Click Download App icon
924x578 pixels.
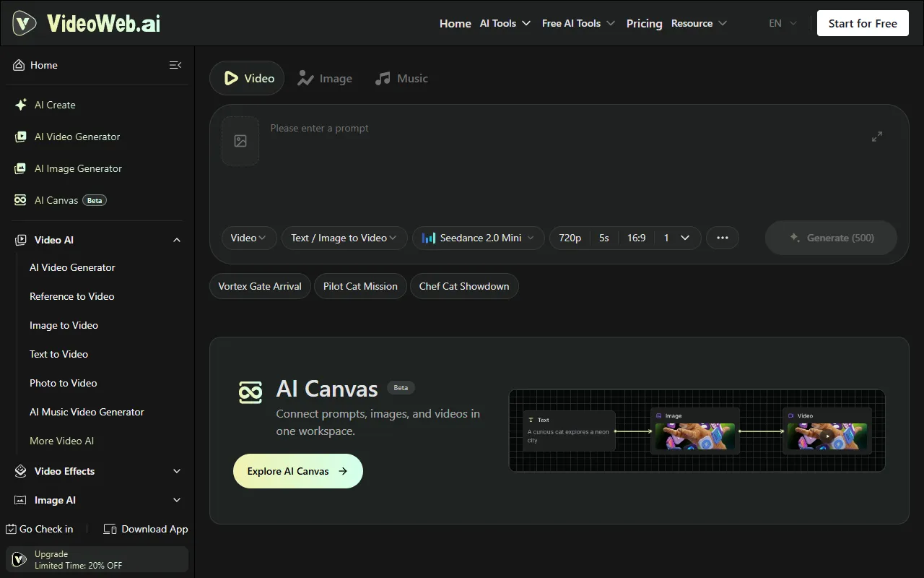point(110,529)
